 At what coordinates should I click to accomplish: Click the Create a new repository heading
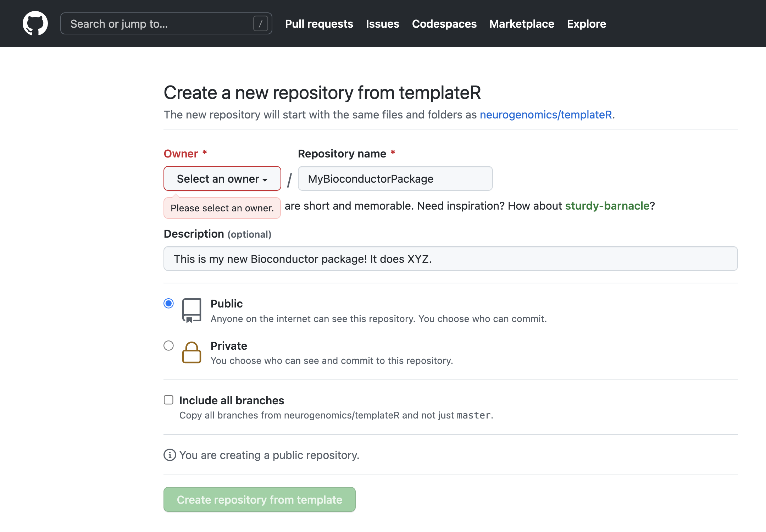[322, 93]
